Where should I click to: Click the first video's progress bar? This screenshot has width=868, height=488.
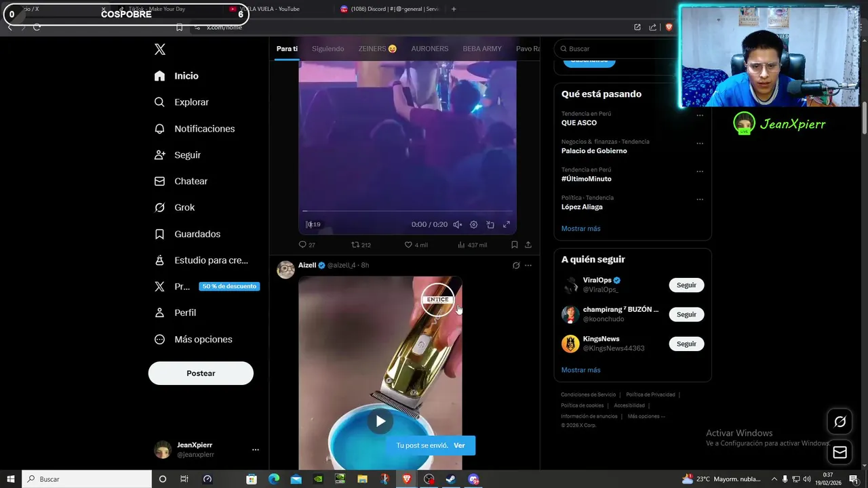point(408,211)
